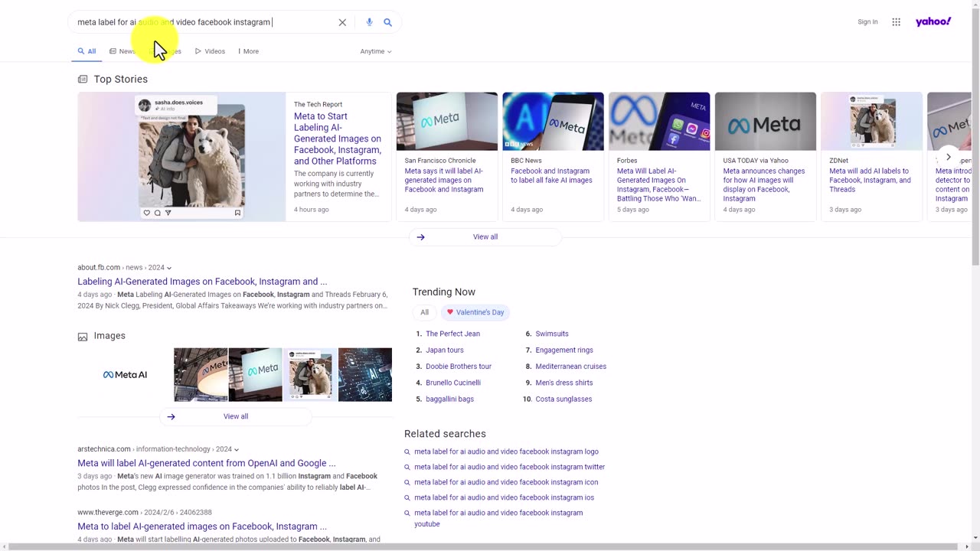Click View all under Top Stories
This screenshot has width=980, height=551.
tap(485, 237)
